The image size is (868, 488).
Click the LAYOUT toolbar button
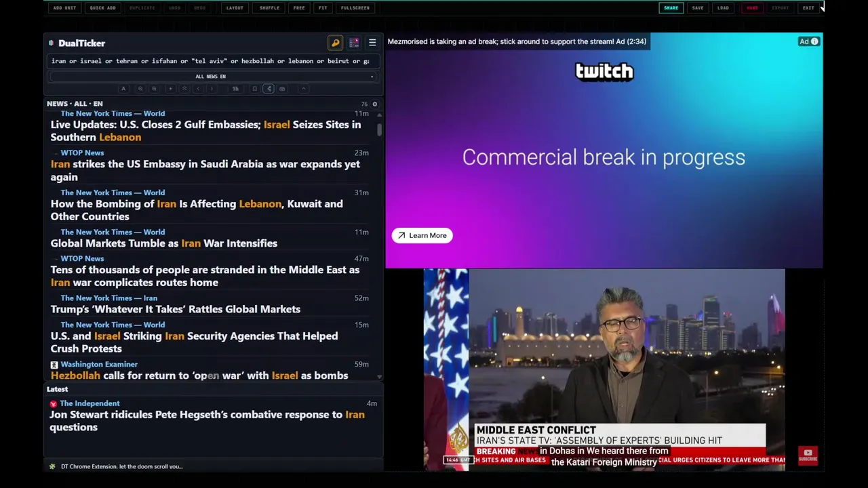point(235,8)
